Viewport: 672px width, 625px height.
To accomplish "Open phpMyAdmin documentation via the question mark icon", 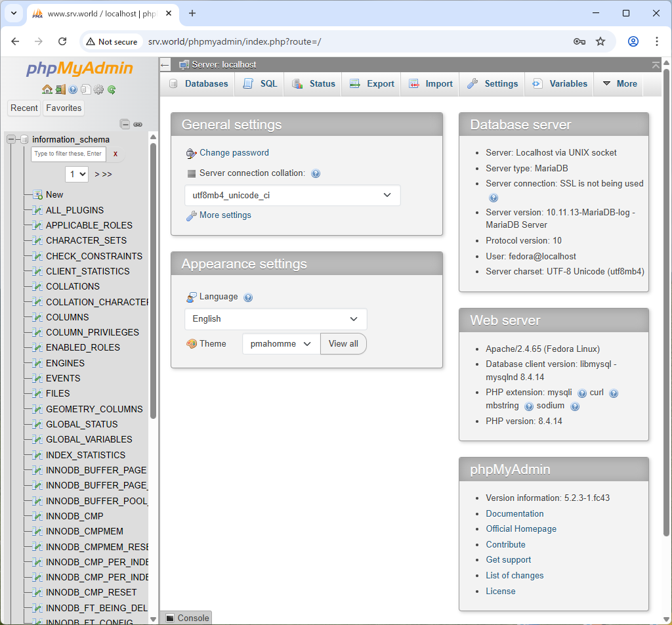I will 72,90.
